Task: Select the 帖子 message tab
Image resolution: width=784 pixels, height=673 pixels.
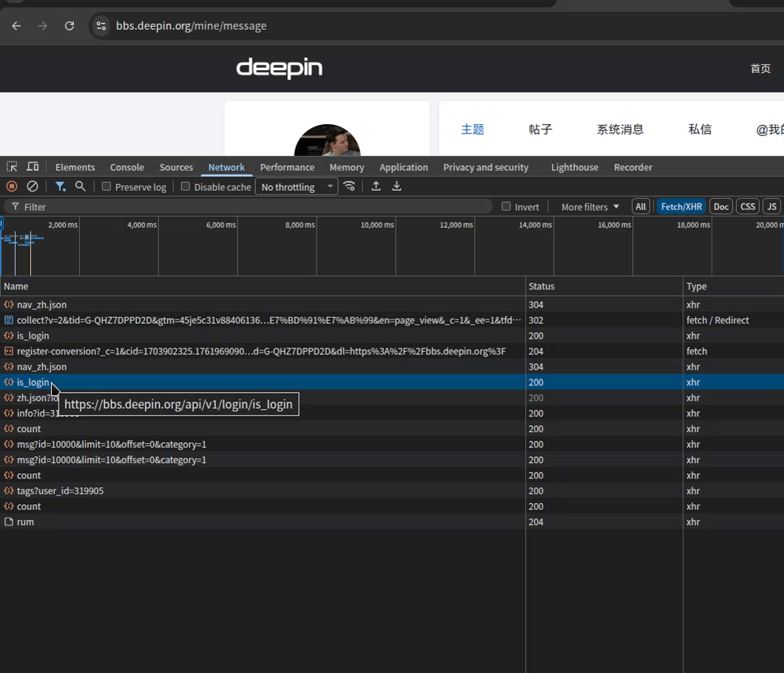Action: pyautogui.click(x=541, y=129)
